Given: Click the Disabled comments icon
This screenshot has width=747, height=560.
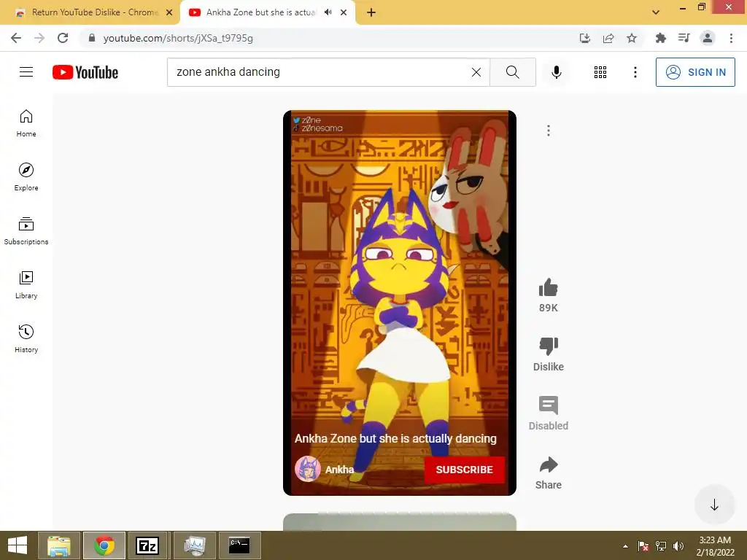Looking at the screenshot, I should [x=549, y=405].
